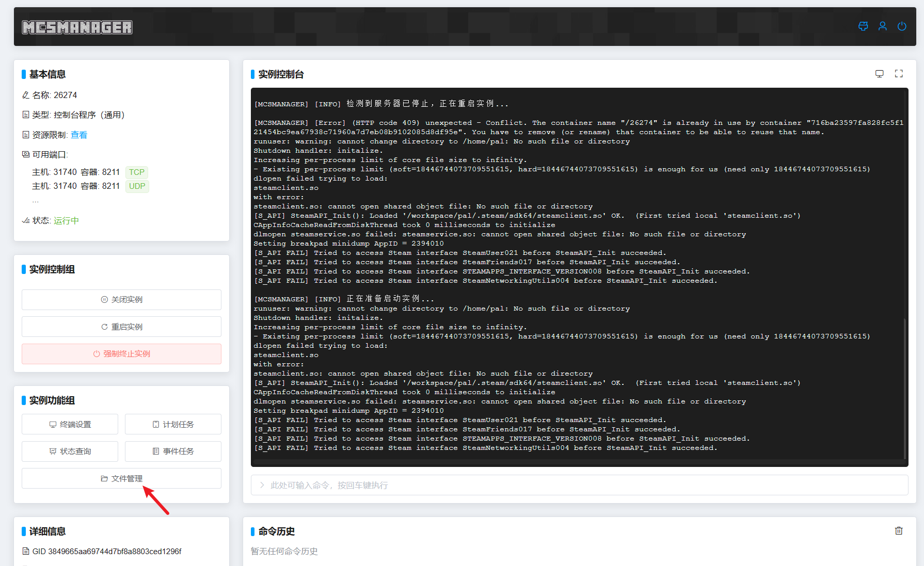Open 状态查询 status query

coord(70,451)
